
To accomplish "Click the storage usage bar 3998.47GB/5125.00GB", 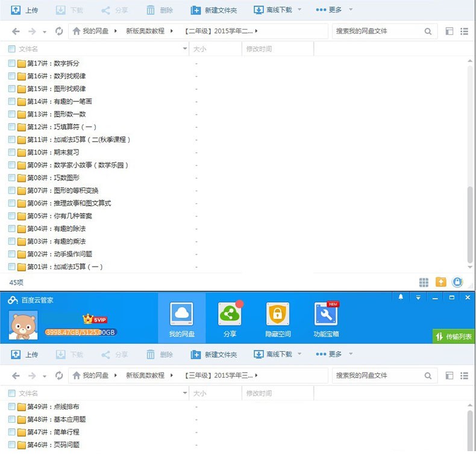I will pyautogui.click(x=81, y=332).
